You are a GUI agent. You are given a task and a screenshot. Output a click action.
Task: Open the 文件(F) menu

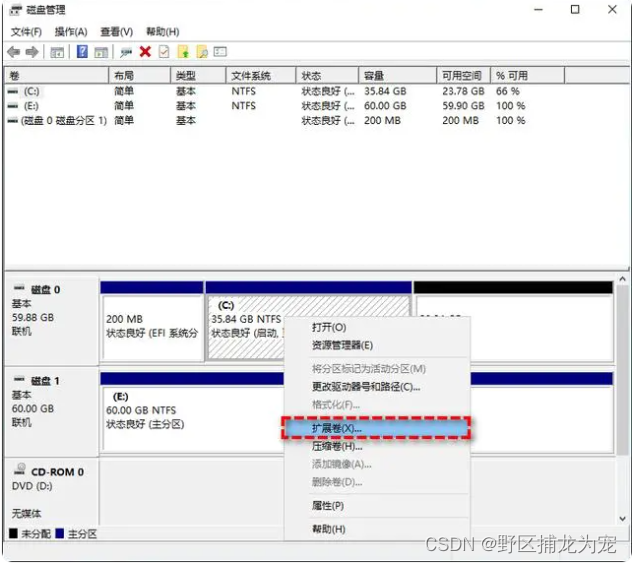tap(26, 32)
